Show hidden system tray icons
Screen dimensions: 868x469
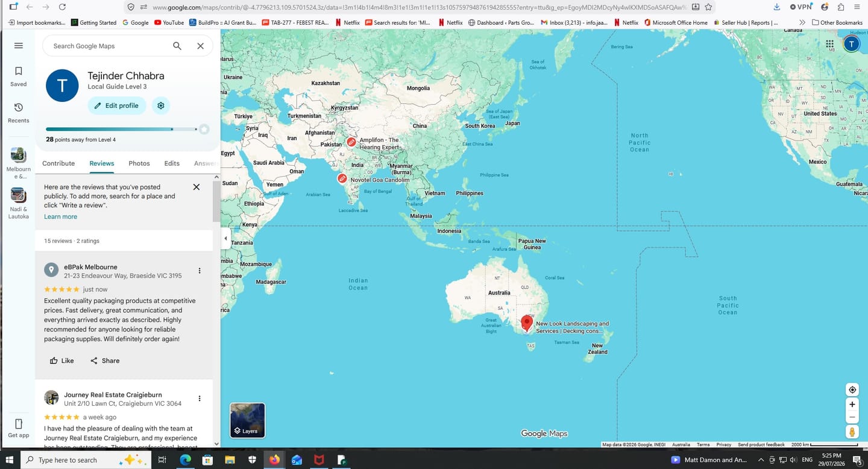(x=761, y=460)
